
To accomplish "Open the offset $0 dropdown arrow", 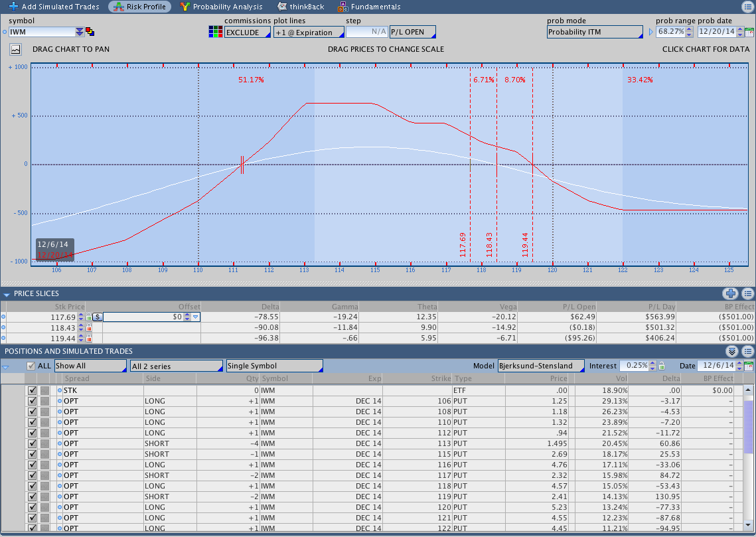I will (x=195, y=317).
